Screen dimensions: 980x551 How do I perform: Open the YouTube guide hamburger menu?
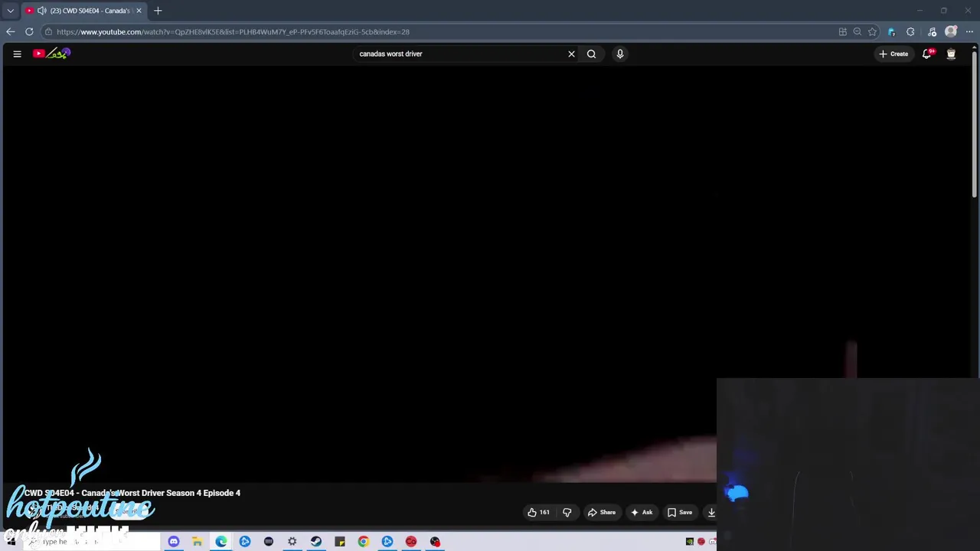coord(17,54)
